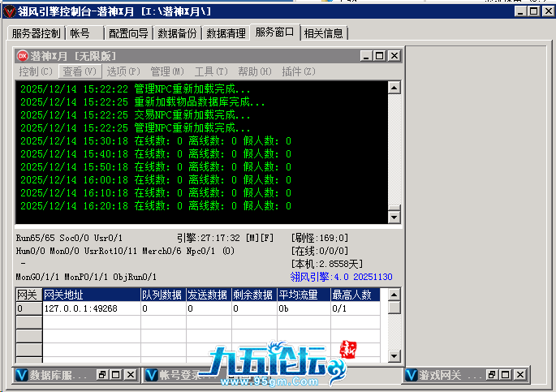This screenshot has height=392, width=556.
Task: Restore the 数据库服 minimized window
Action: 102,375
